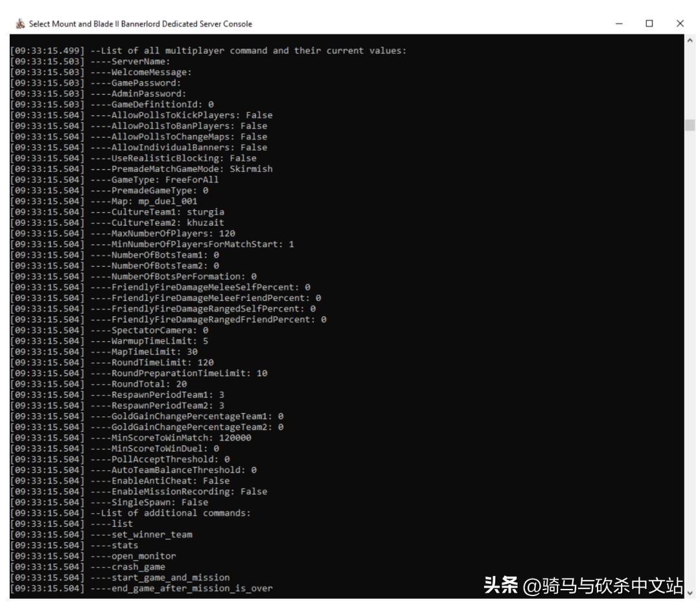Click the 'list' command line
Viewport: 700px width, 611px height.
point(71,523)
